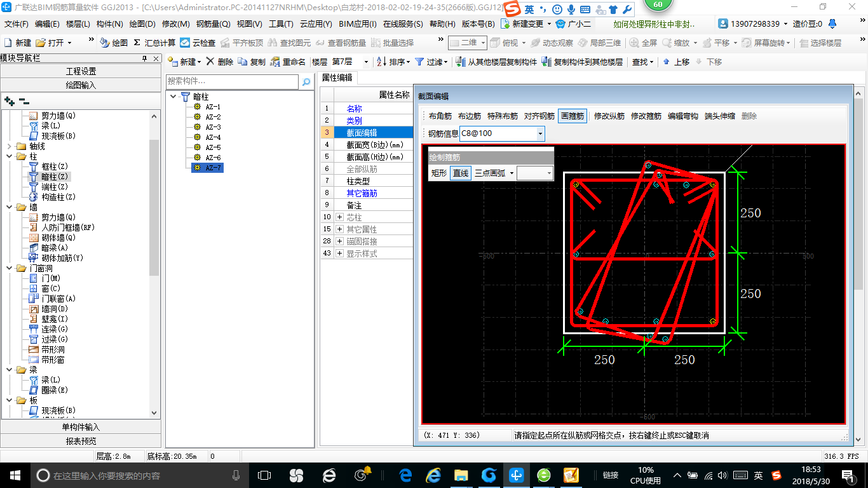Expand the 轴线 tree node
Image resolution: width=868 pixels, height=488 pixels.
[8, 146]
